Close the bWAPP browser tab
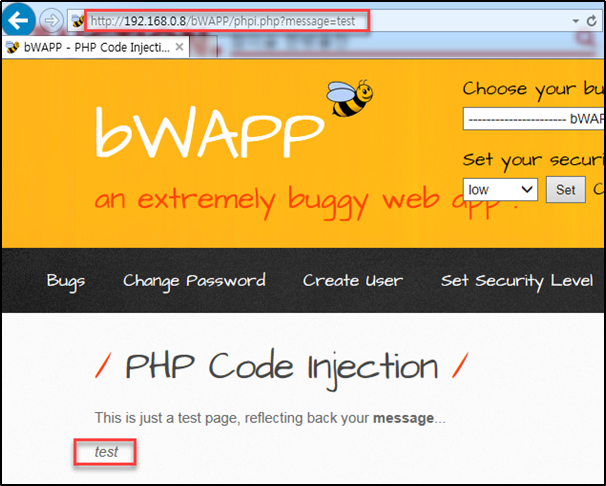This screenshot has width=606, height=486. (179, 47)
